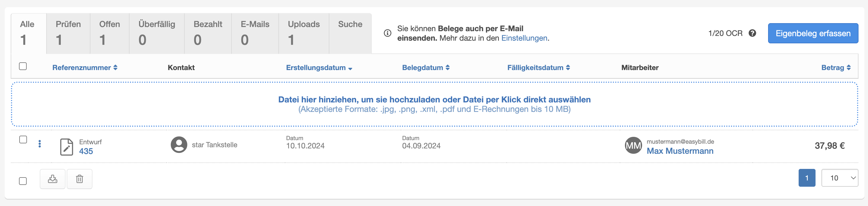Toggle the checkbox next to the download button
The width and height of the screenshot is (868, 206).
coord(23,181)
